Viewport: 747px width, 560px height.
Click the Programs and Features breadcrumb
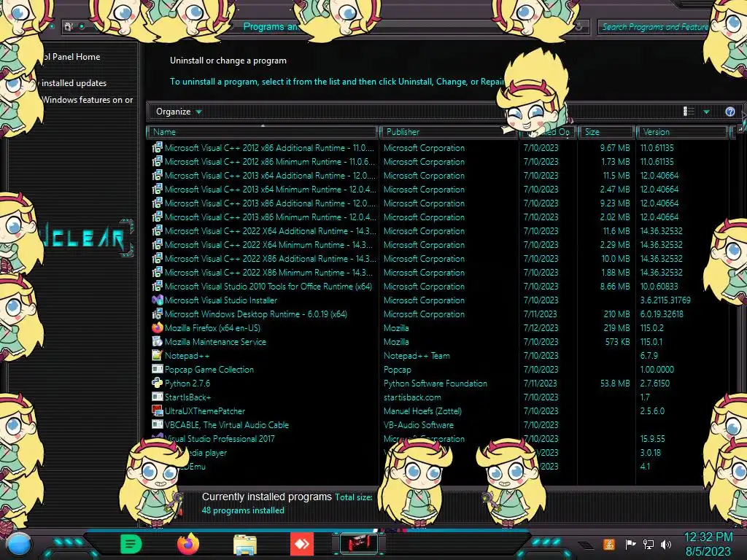270,27
